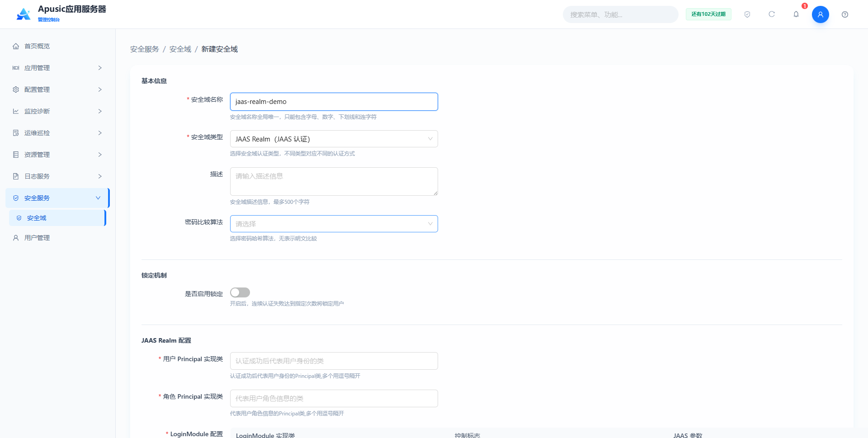Click the refresh icon in header

(772, 14)
